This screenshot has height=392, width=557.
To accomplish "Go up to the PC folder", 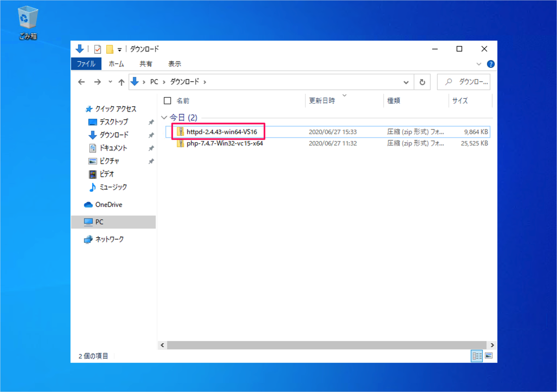I will coord(121,82).
